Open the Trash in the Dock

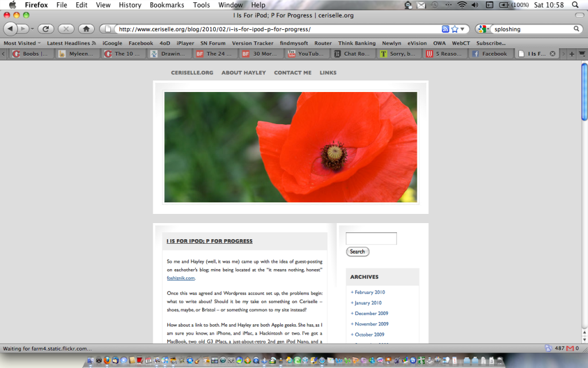(x=500, y=361)
